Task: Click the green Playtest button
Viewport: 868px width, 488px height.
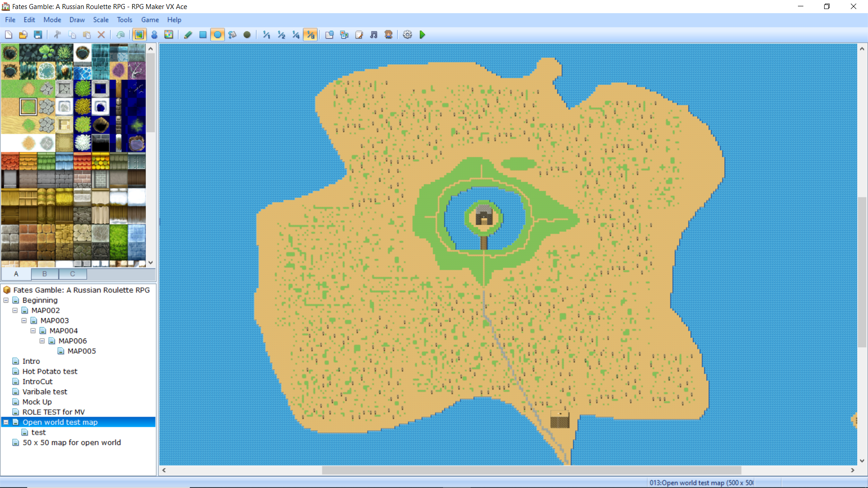Action: coord(422,35)
